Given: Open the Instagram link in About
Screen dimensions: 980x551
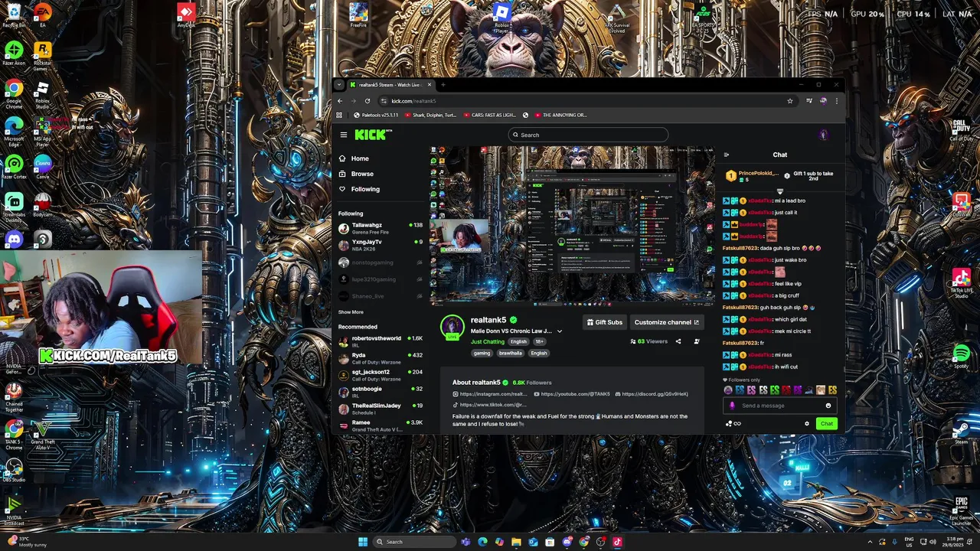Looking at the screenshot, I should click(x=490, y=394).
